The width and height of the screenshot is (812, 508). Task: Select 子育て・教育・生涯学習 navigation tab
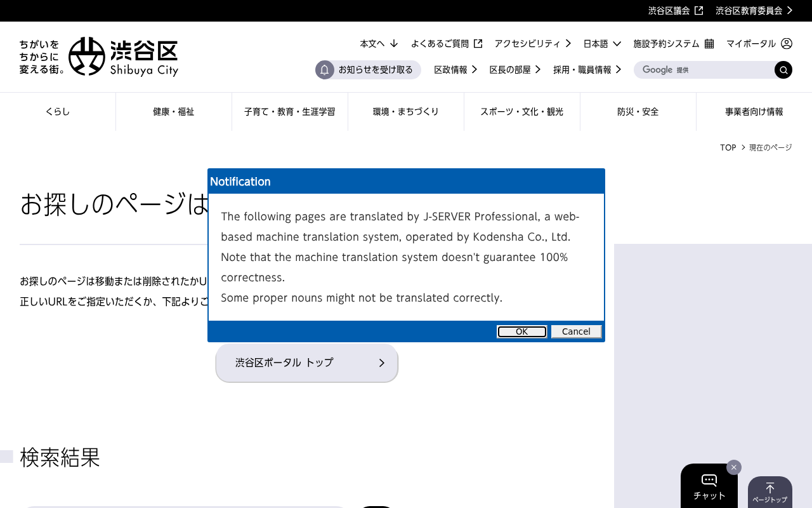click(x=290, y=112)
